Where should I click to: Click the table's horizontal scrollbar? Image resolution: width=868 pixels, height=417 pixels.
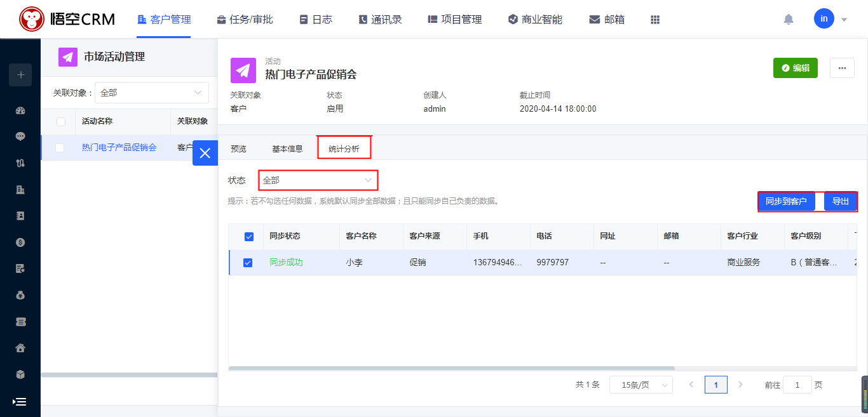[451, 368]
